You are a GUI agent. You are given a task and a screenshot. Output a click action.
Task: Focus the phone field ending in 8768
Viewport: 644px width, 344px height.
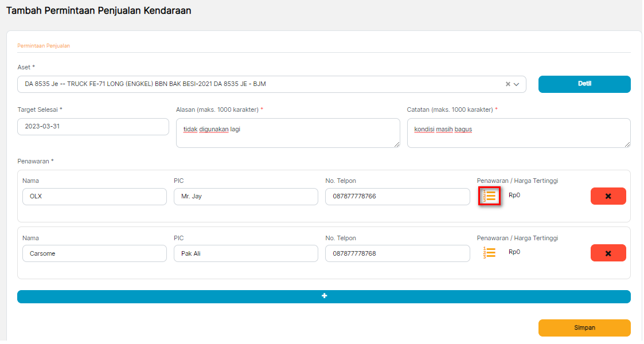(x=397, y=253)
